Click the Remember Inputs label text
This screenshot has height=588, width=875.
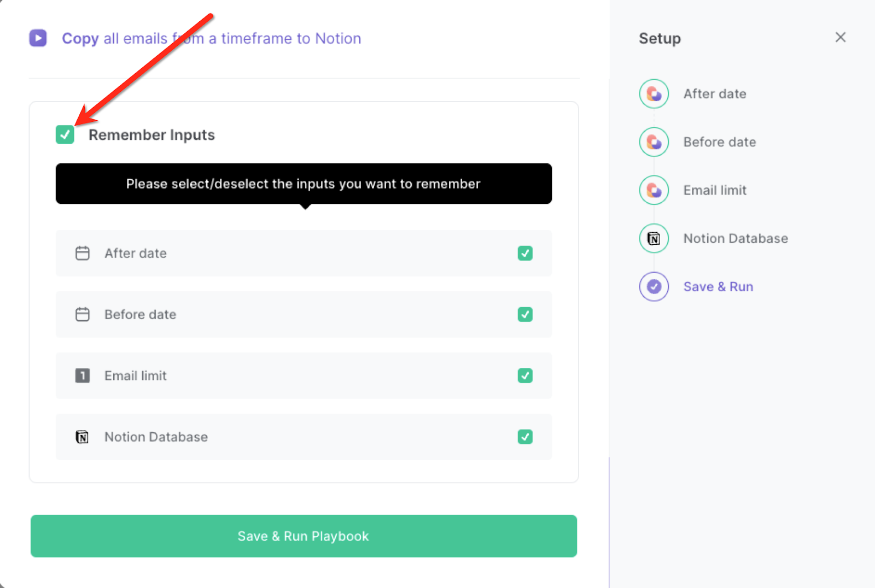coord(151,135)
